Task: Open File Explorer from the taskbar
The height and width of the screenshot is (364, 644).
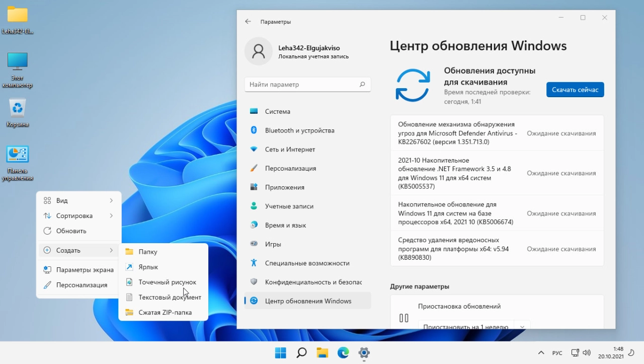Action: 323,352
